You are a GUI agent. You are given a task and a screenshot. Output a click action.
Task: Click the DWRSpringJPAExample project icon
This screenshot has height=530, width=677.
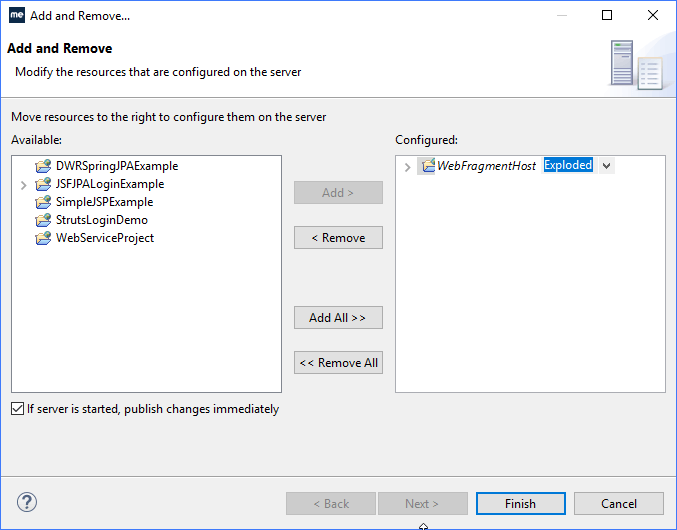click(x=42, y=166)
